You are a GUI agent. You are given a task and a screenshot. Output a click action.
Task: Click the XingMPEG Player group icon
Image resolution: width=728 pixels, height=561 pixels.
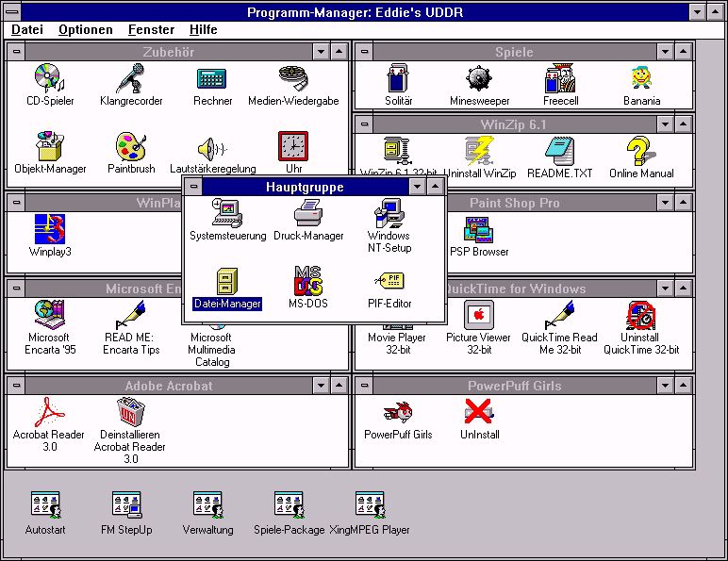click(x=370, y=506)
